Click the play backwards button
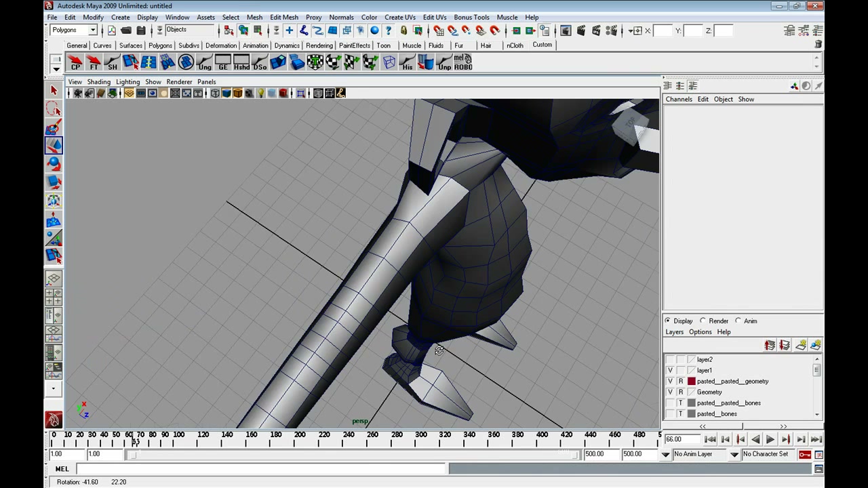This screenshot has height=488, width=868. [x=755, y=440]
